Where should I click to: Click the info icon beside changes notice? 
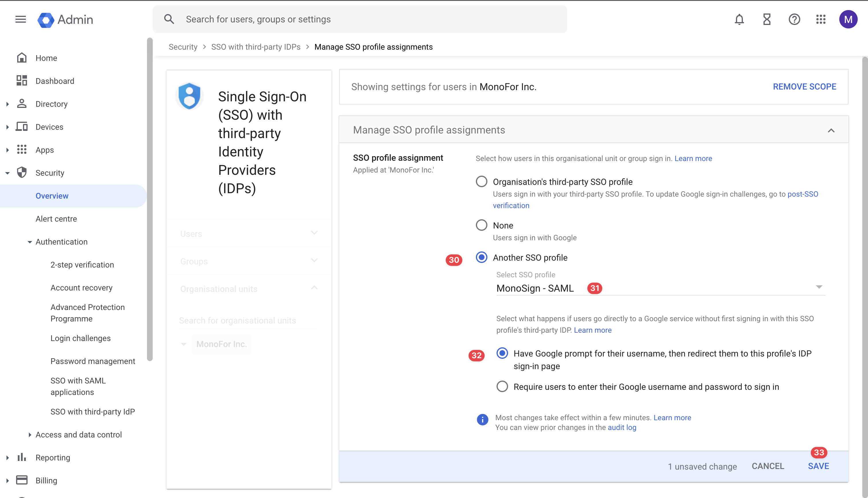coord(482,419)
